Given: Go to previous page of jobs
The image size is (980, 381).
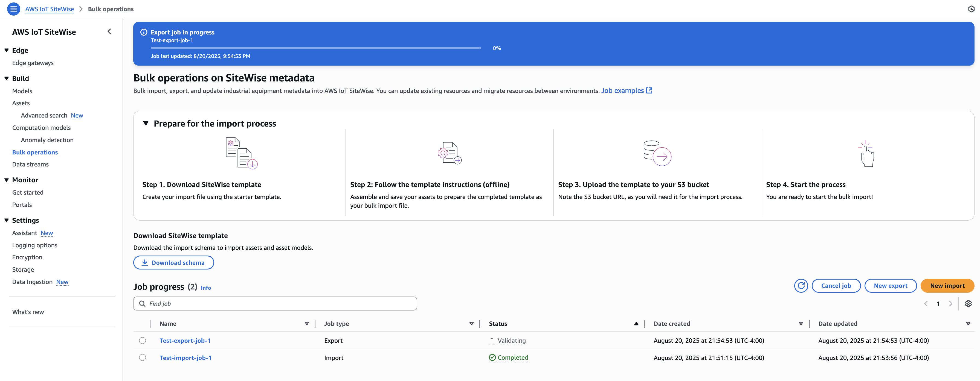Looking at the screenshot, I should coord(926,303).
